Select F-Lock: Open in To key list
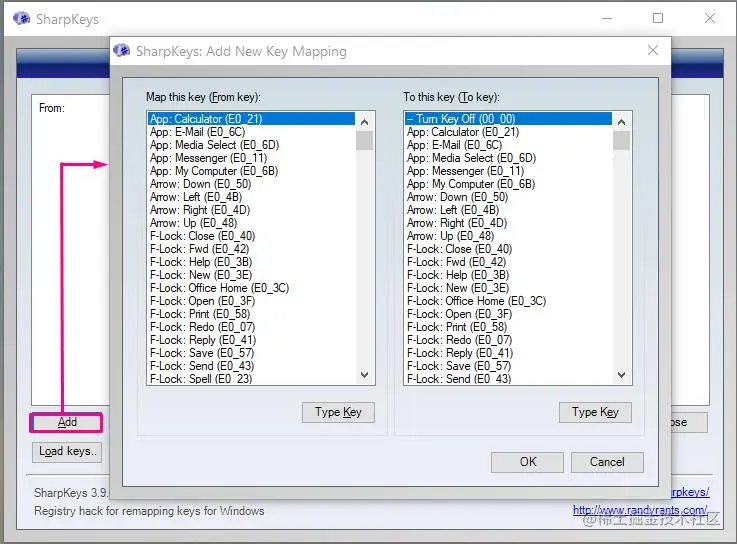This screenshot has height=544, width=737. [x=509, y=314]
